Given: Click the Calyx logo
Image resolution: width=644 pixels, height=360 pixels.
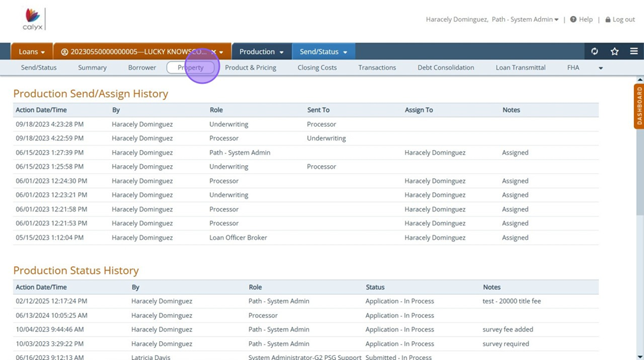Looking at the screenshot, I should pyautogui.click(x=32, y=21).
